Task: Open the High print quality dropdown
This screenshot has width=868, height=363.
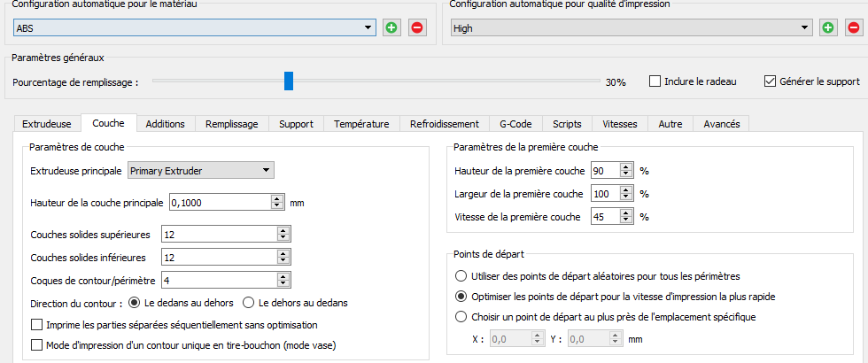Action: click(805, 28)
